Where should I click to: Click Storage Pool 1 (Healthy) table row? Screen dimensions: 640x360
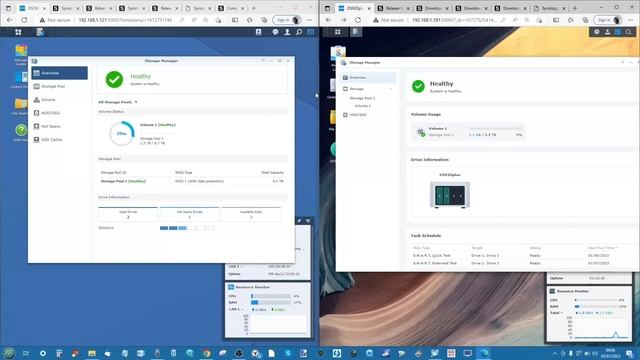point(192,181)
